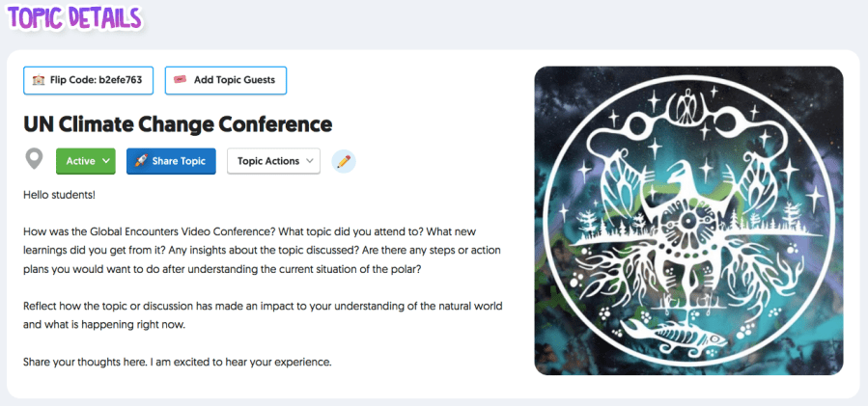Click the chevron arrow on Topic Actions

pyautogui.click(x=309, y=161)
